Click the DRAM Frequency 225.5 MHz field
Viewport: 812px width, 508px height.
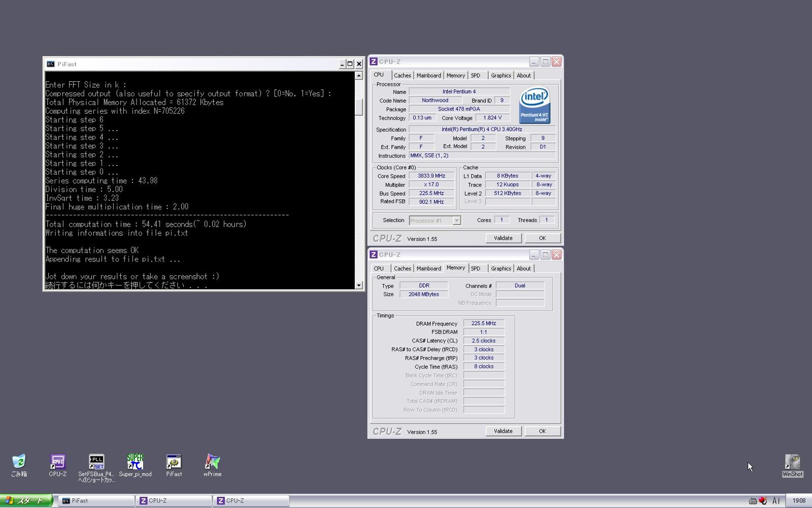click(x=484, y=323)
